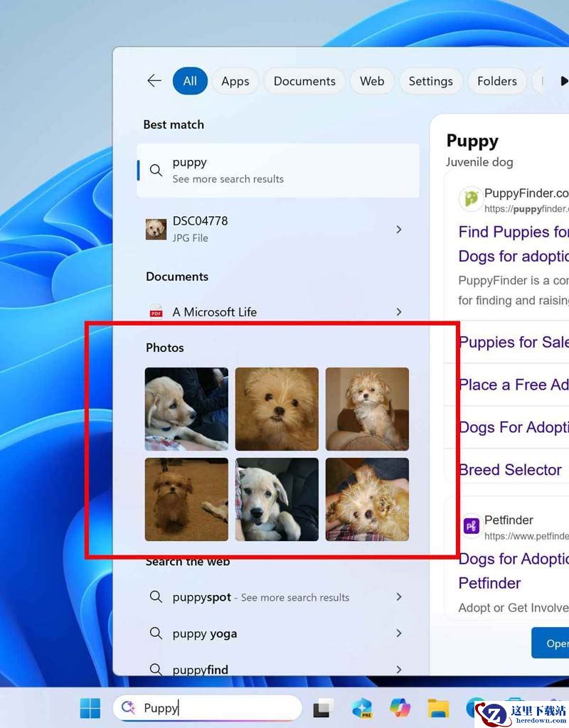Show more filters with the right arrow
The image size is (569, 728).
pyautogui.click(x=563, y=81)
